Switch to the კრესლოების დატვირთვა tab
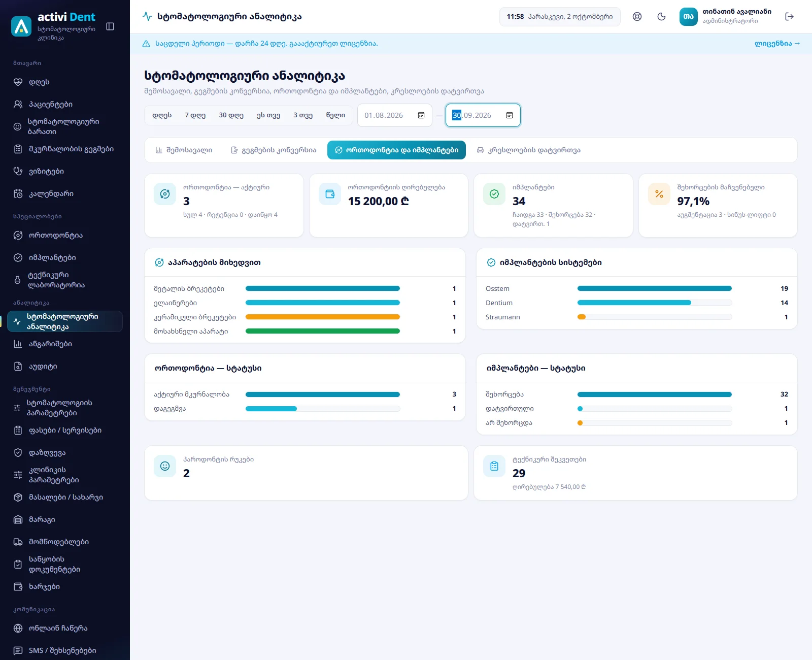Image resolution: width=812 pixels, height=660 pixels. point(529,150)
